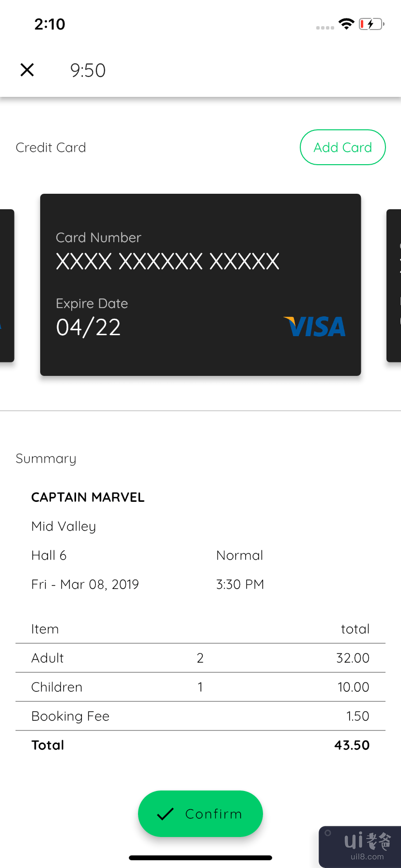Tap the 9:50 countdown timer
Image resolution: width=401 pixels, height=868 pixels.
(x=88, y=70)
